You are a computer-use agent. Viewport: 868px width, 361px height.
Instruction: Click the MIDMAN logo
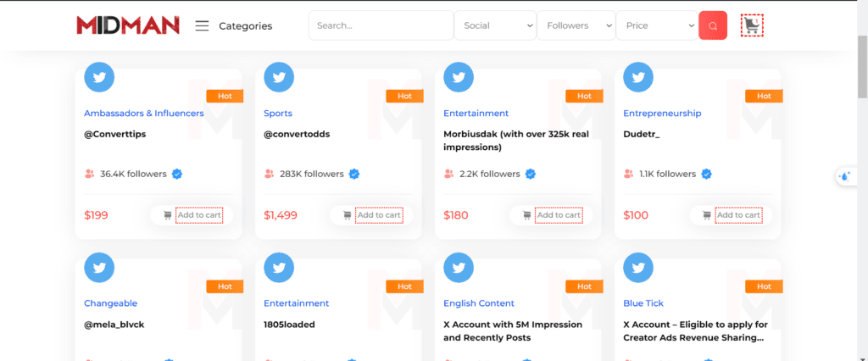[128, 25]
